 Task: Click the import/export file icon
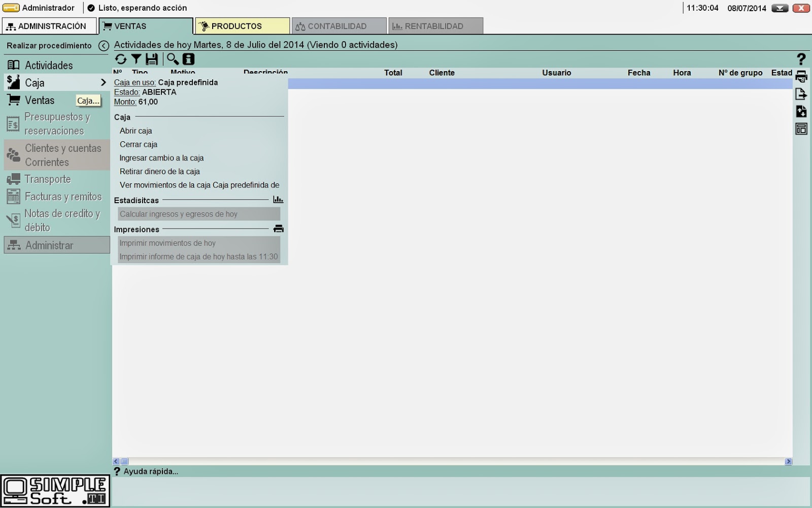click(x=801, y=111)
